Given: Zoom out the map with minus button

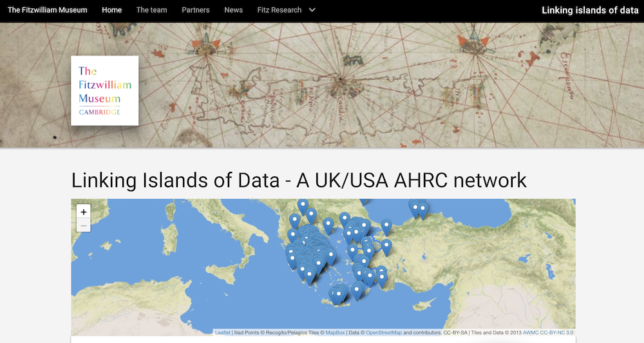Looking at the screenshot, I should pyautogui.click(x=83, y=225).
